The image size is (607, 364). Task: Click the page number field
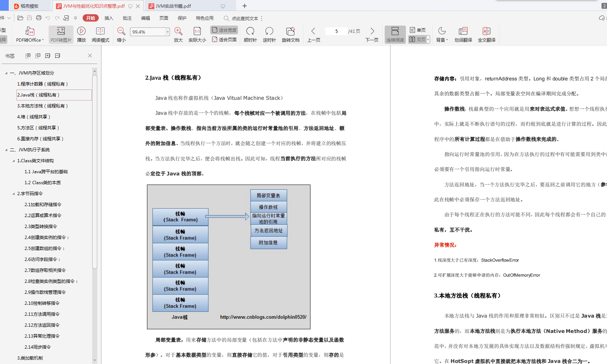(x=336, y=31)
